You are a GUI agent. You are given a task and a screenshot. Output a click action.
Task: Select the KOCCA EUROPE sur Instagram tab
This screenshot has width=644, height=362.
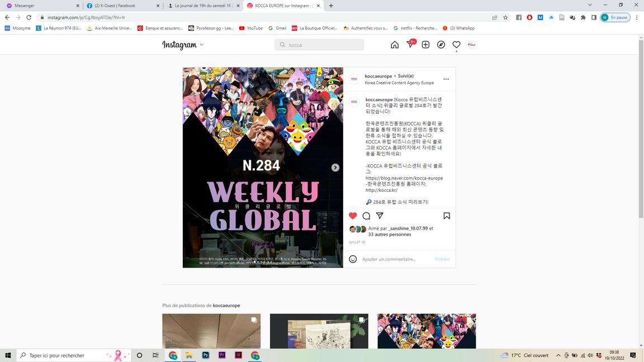tap(282, 6)
